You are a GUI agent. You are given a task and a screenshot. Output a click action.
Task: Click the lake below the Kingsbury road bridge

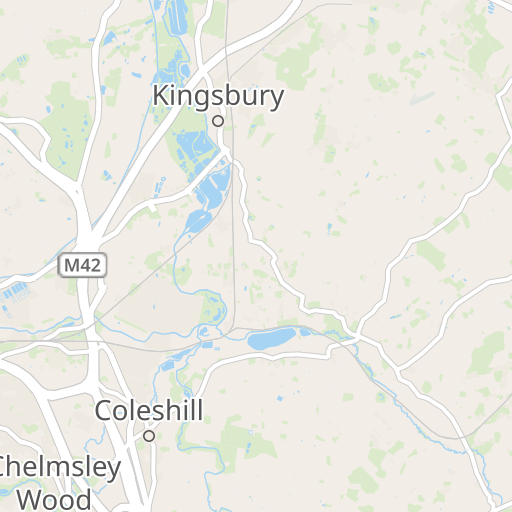(215, 188)
